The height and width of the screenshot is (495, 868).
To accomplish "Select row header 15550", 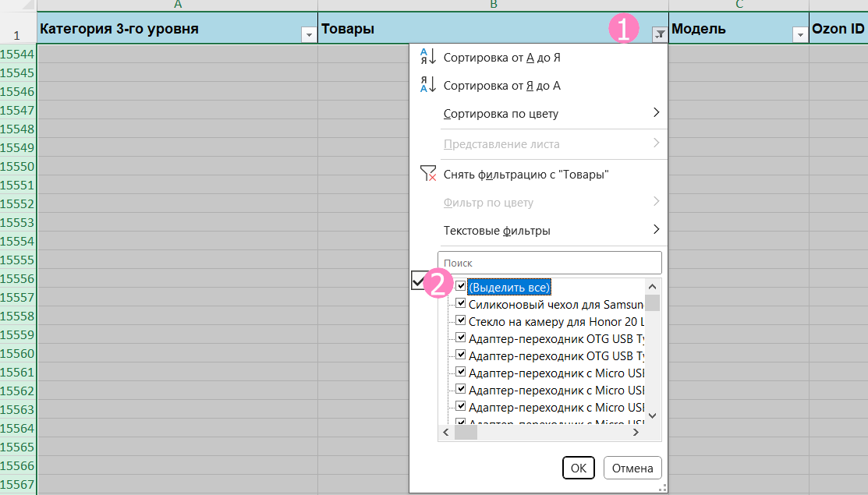I will pyautogui.click(x=18, y=167).
